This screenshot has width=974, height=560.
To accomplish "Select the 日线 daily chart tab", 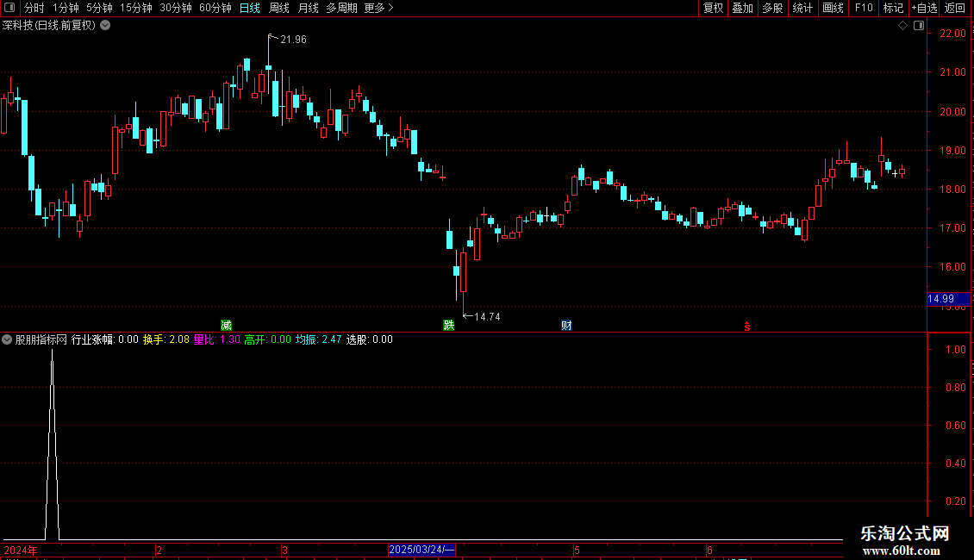I will pyautogui.click(x=250, y=8).
